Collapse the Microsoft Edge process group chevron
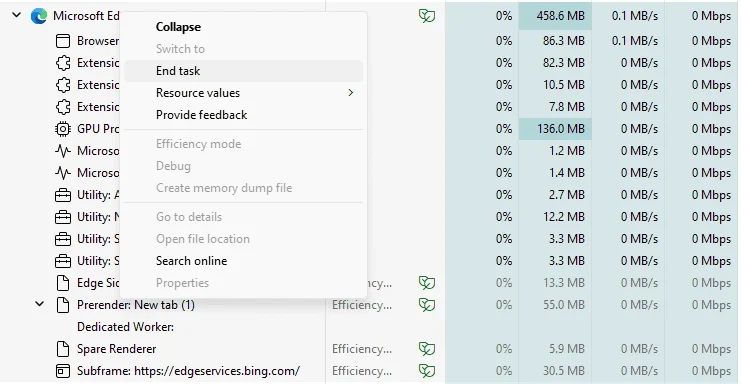 click(17, 15)
